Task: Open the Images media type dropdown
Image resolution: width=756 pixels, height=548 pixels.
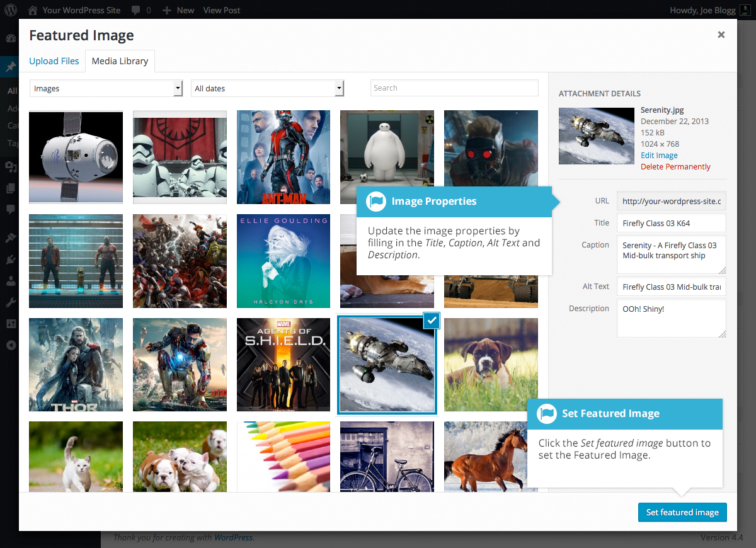Action: pos(106,88)
